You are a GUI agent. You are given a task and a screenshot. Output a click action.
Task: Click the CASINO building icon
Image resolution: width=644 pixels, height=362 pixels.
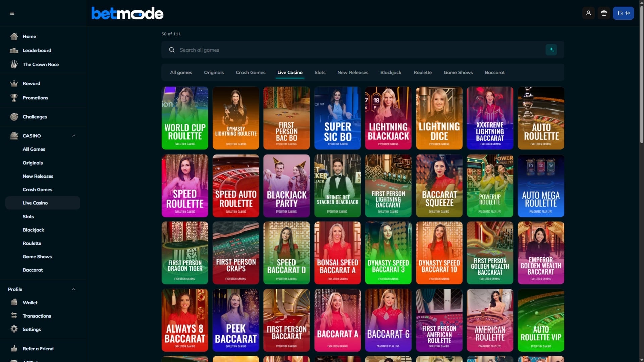[x=14, y=136]
